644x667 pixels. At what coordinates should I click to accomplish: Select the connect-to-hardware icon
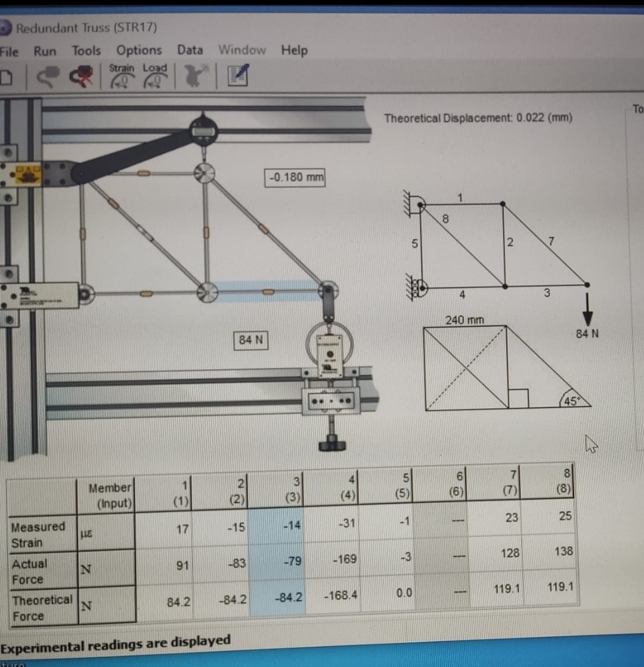[48, 75]
